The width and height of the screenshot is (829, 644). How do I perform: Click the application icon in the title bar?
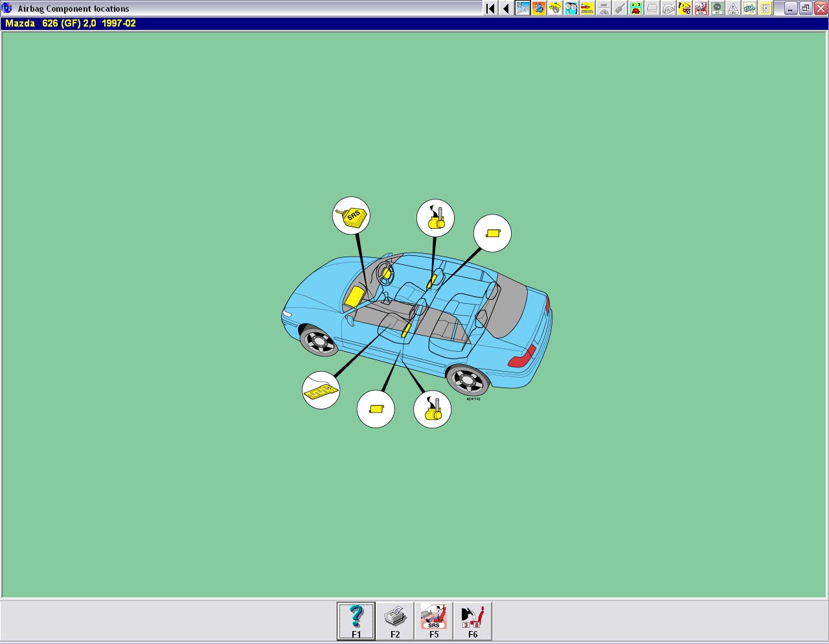pyautogui.click(x=7, y=8)
